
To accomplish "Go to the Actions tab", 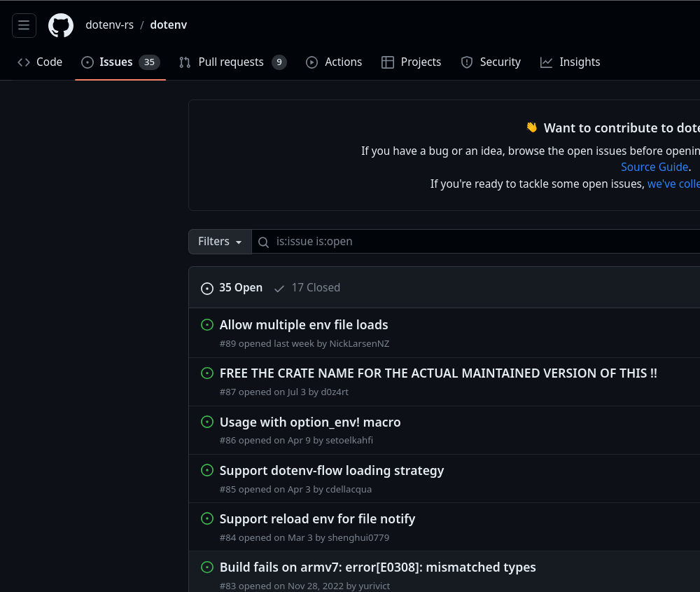I will 334,62.
